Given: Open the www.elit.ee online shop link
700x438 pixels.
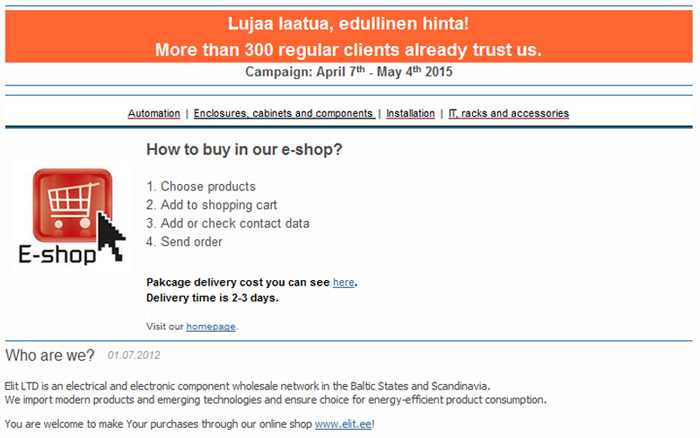Looking at the screenshot, I should [x=343, y=424].
